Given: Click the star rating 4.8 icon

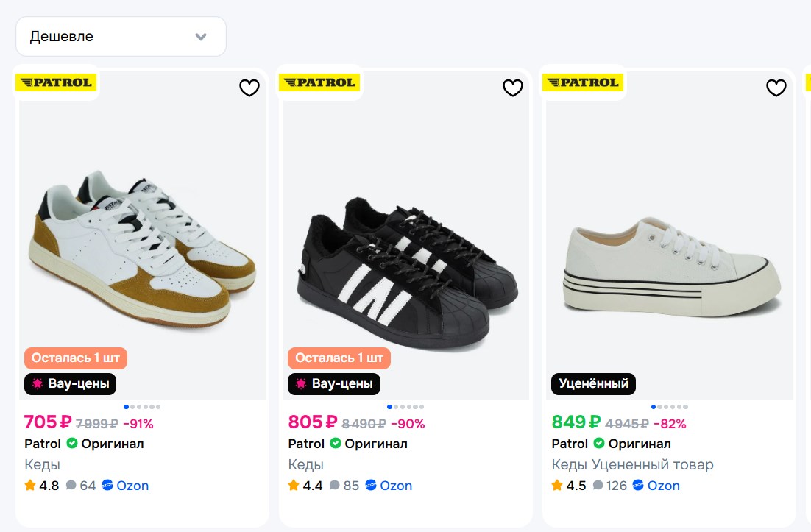Looking at the screenshot, I should [30, 486].
